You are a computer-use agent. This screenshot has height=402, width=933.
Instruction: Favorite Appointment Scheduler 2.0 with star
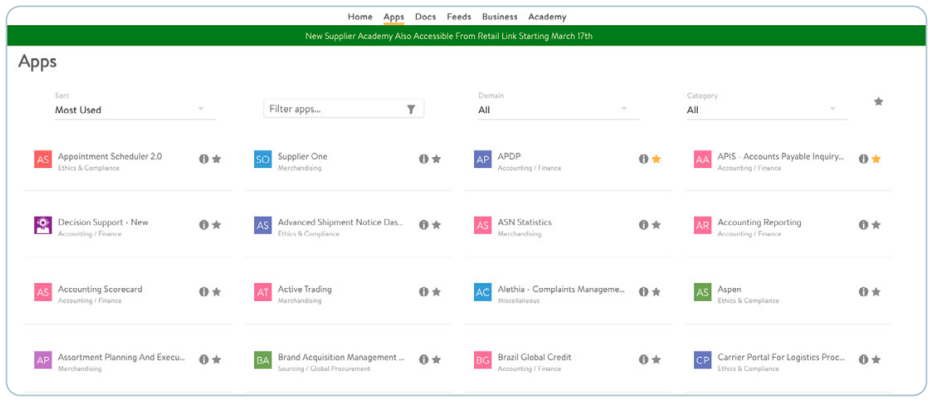point(217,159)
